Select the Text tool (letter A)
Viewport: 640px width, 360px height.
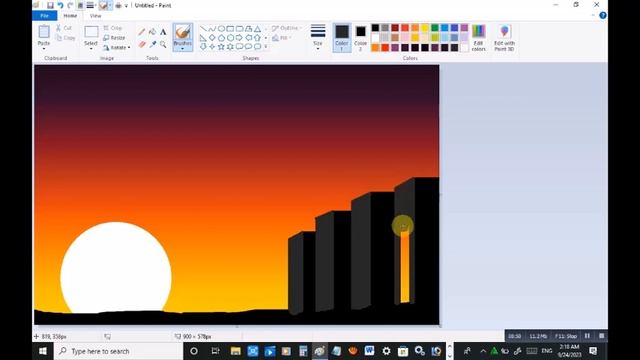(163, 32)
